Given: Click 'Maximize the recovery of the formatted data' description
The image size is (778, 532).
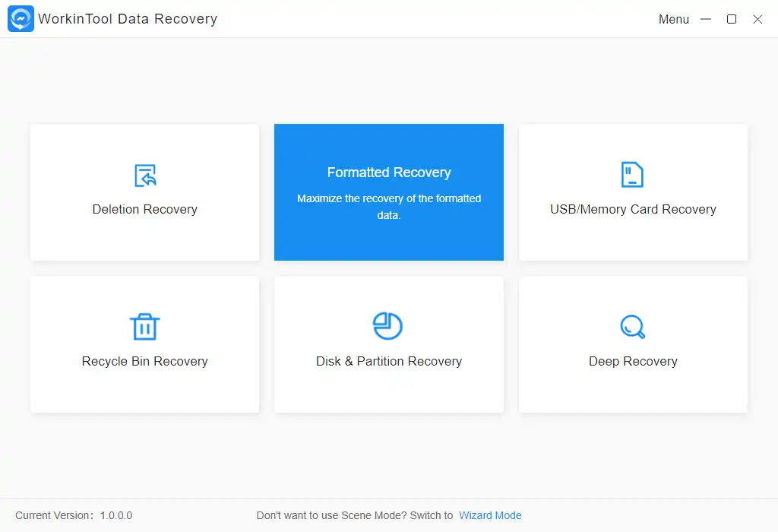Looking at the screenshot, I should pos(389,207).
